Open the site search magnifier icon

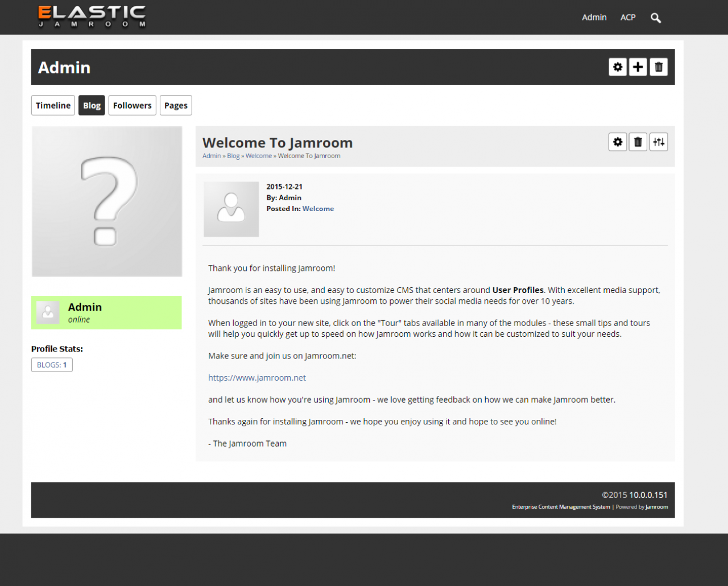pos(656,18)
